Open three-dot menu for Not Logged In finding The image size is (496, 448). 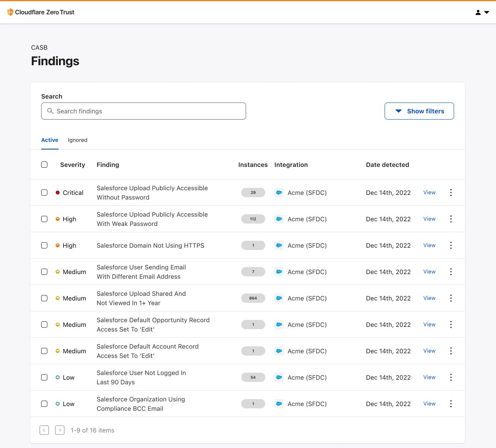pos(451,377)
